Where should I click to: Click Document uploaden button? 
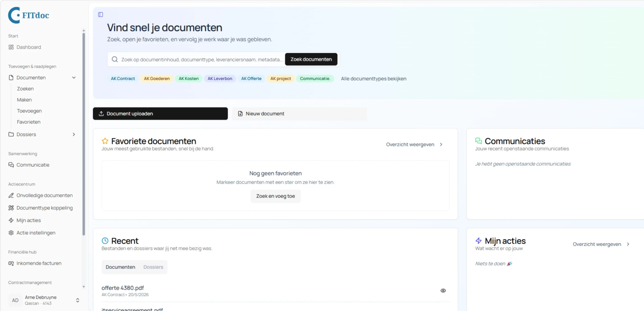(160, 114)
